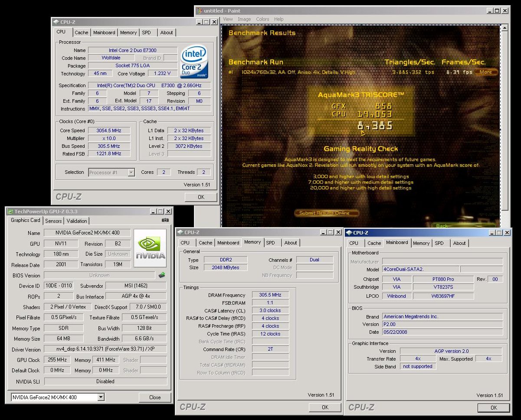Click OK in CPU-Z Memory window
Viewport: 521px width, 420px height.
325,407
